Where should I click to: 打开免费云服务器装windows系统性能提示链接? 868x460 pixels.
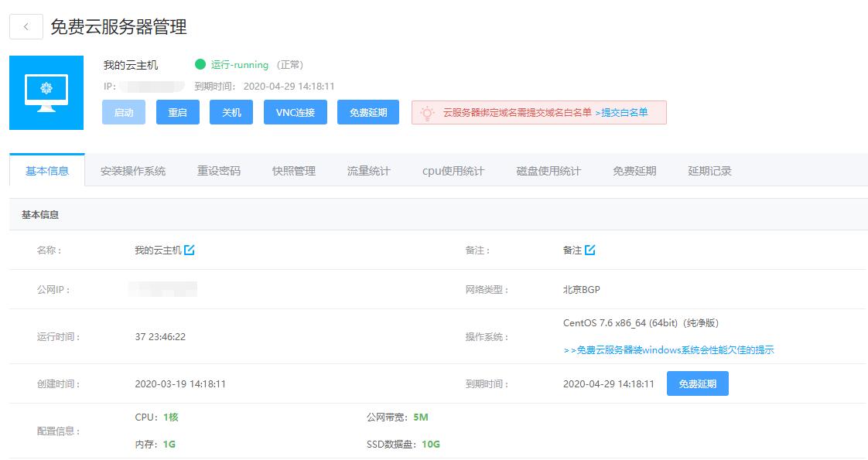pyautogui.click(x=670, y=349)
